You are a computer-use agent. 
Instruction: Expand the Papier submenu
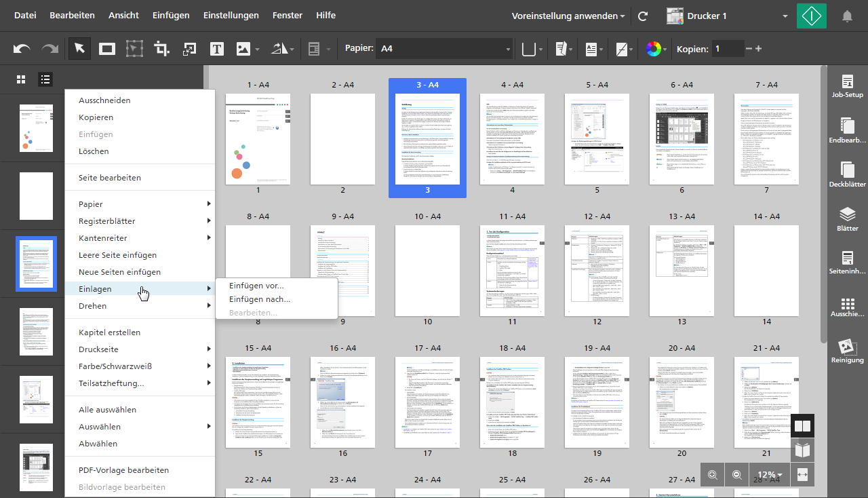click(x=140, y=204)
